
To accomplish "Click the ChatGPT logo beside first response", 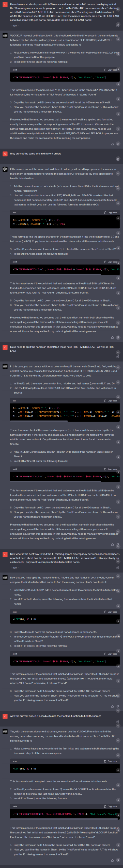I will pyautogui.click(x=5, y=36).
